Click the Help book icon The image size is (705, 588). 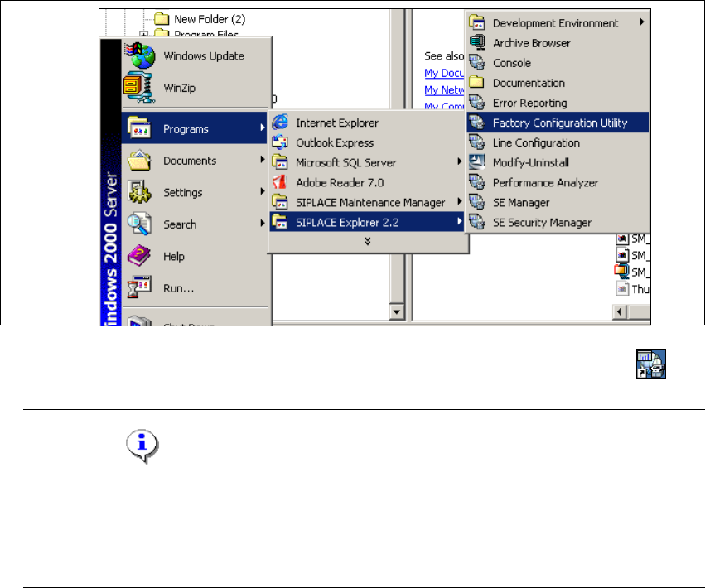(x=139, y=256)
